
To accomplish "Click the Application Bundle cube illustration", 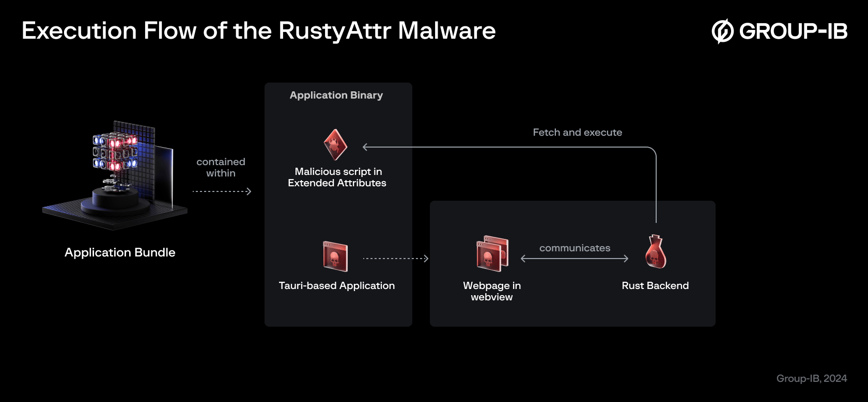I will pyautogui.click(x=115, y=175).
